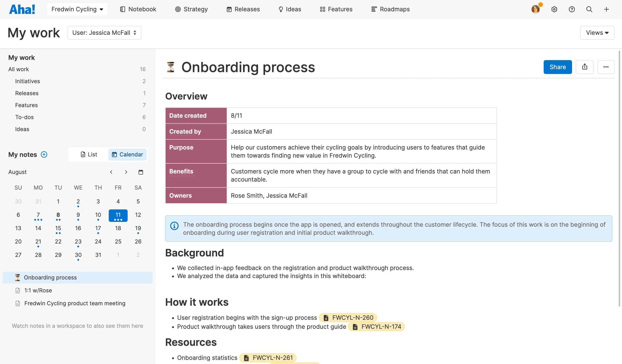Click the settings gear icon
This screenshot has width=622, height=364.
coord(554,9)
